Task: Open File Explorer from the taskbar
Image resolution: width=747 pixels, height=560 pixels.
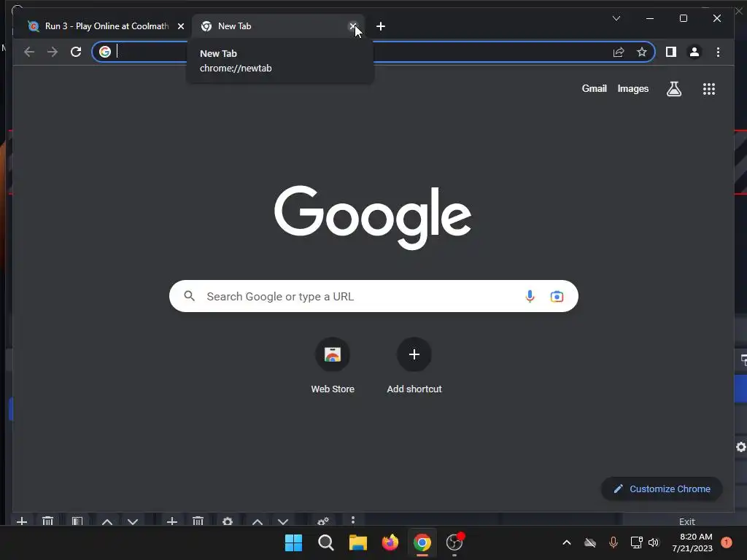Action: 357,542
